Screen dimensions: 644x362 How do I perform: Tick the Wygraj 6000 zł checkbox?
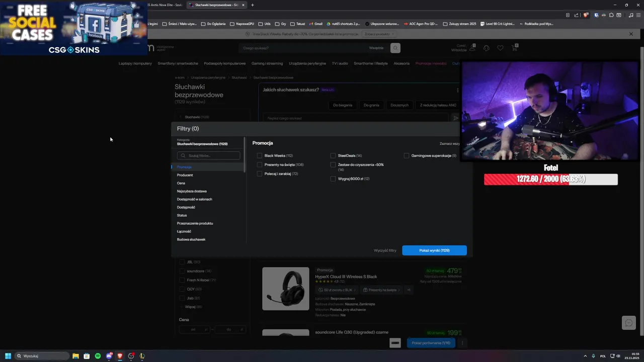(x=333, y=179)
